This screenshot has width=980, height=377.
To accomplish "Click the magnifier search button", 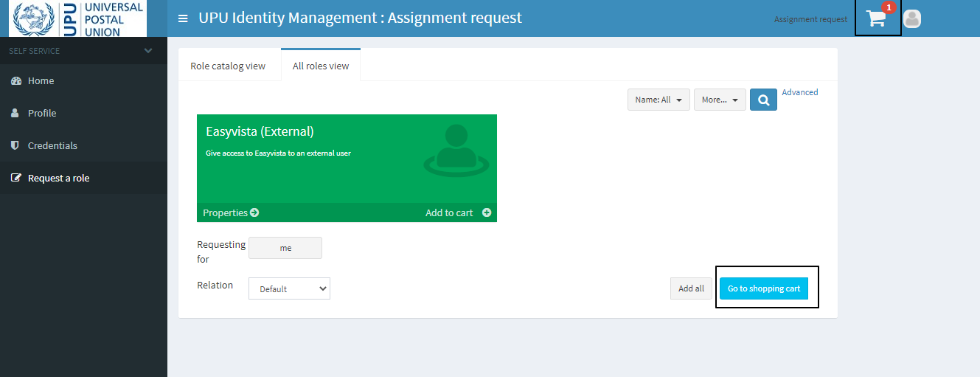I will coord(763,100).
